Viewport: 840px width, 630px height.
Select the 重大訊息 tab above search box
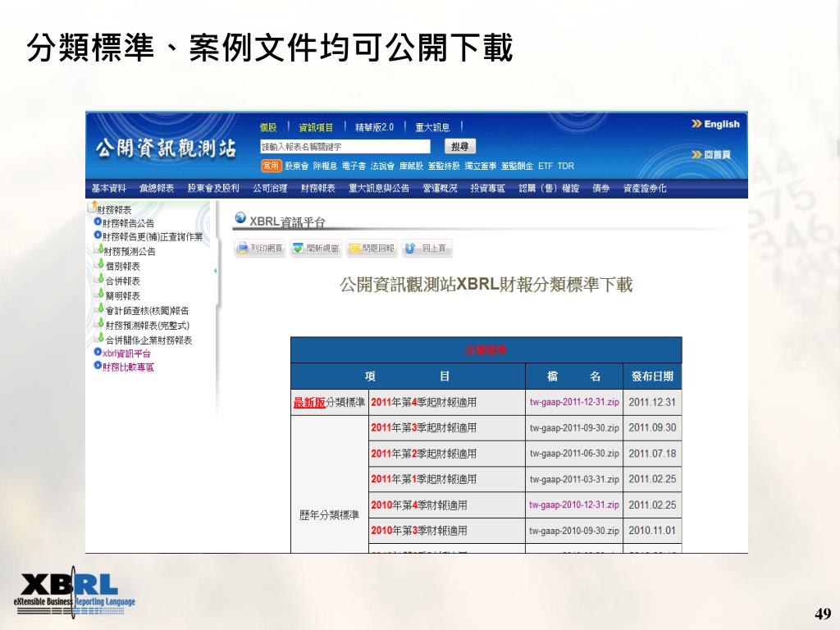433,127
